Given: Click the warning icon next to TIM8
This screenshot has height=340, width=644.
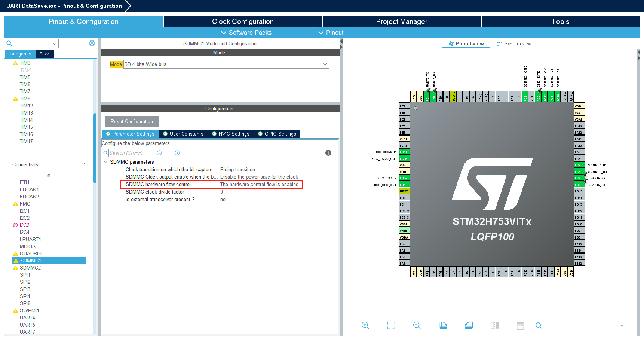Looking at the screenshot, I should click(16, 99).
